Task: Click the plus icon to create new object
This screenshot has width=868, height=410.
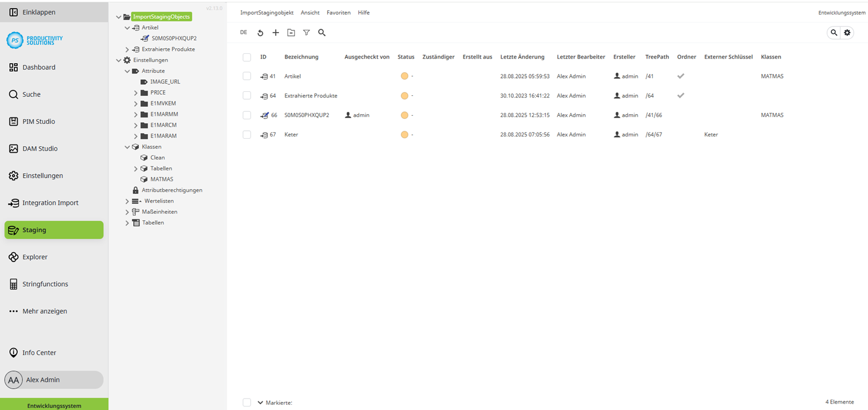Action: click(276, 33)
